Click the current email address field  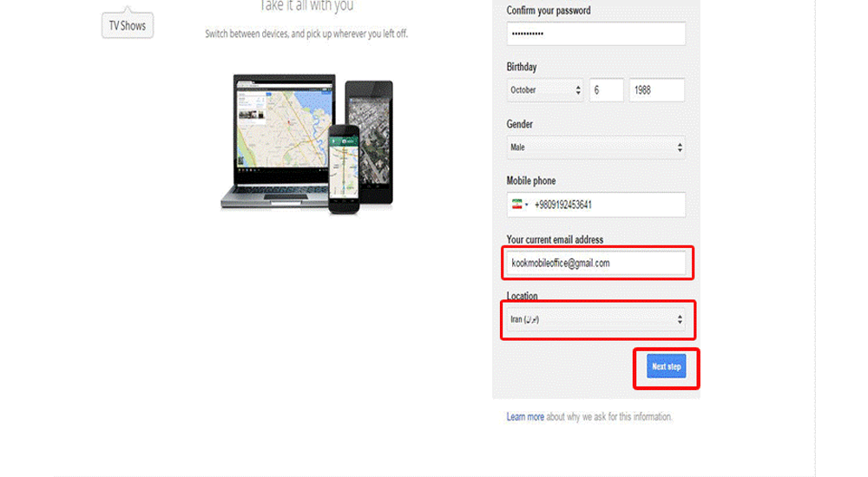point(595,263)
